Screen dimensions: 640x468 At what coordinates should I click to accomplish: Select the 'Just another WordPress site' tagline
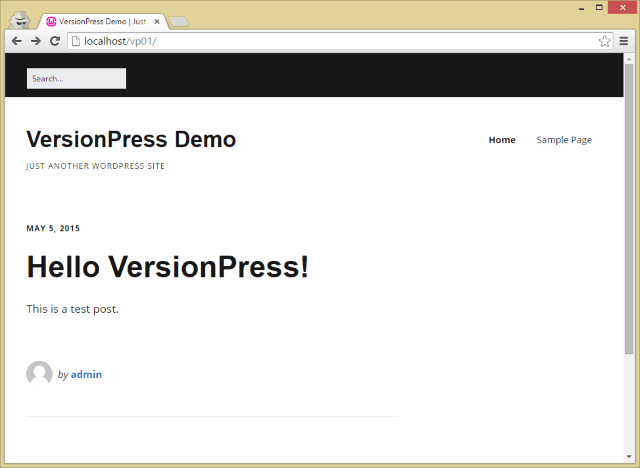coord(96,166)
